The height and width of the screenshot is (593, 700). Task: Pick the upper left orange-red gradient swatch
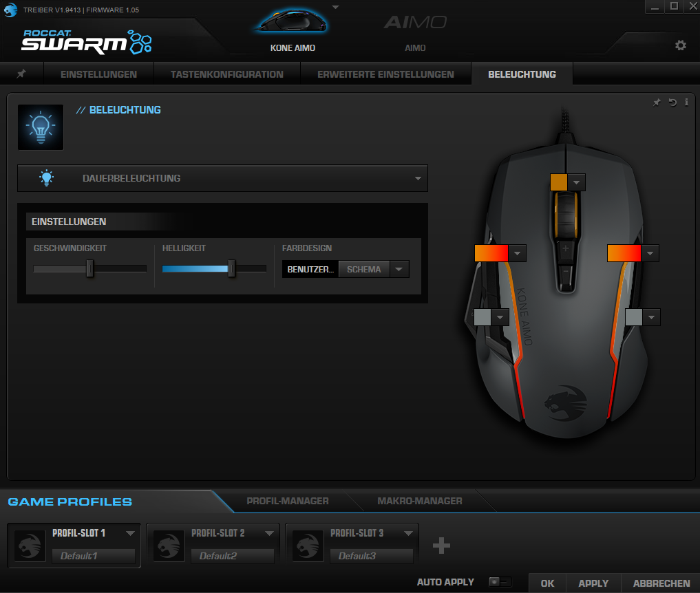[x=491, y=253]
